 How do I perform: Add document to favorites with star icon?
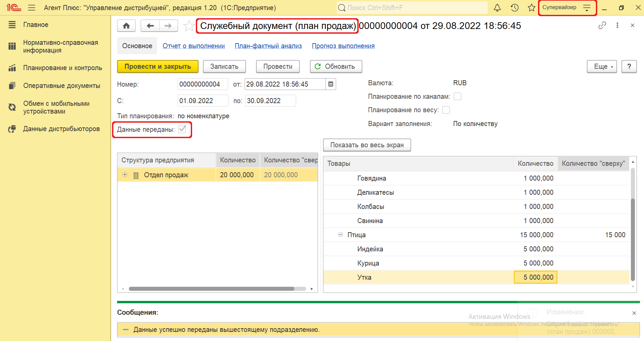coord(189,26)
